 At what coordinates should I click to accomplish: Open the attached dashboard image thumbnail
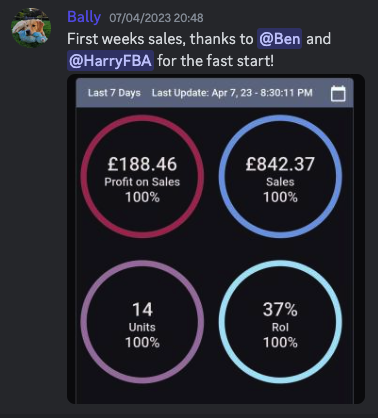tap(216, 239)
